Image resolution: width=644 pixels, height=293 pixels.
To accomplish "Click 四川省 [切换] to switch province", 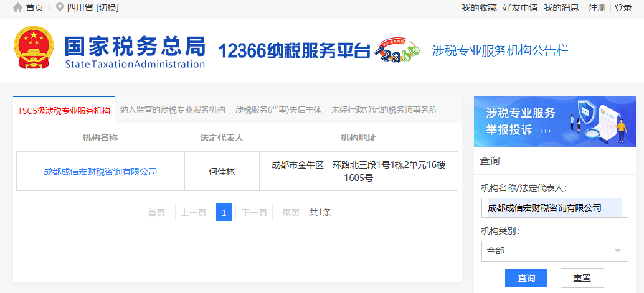I will point(93,7).
